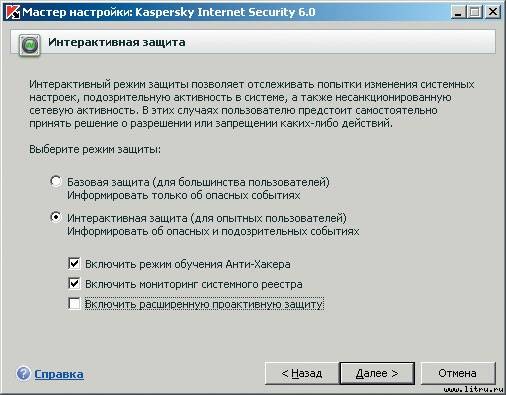Minimize the setup wizard window
The width and height of the screenshot is (506, 395).
[459, 12]
